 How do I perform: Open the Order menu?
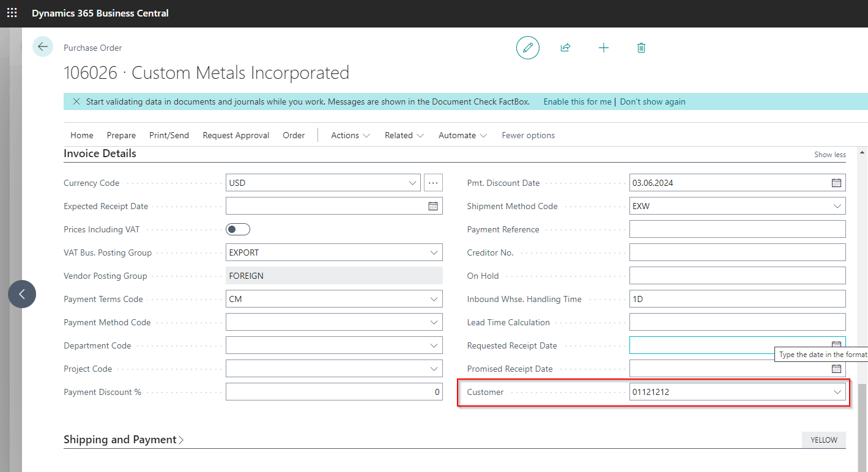tap(294, 135)
